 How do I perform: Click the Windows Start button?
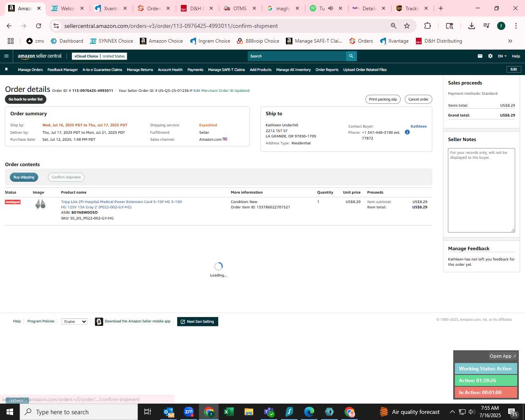[x=10, y=412]
